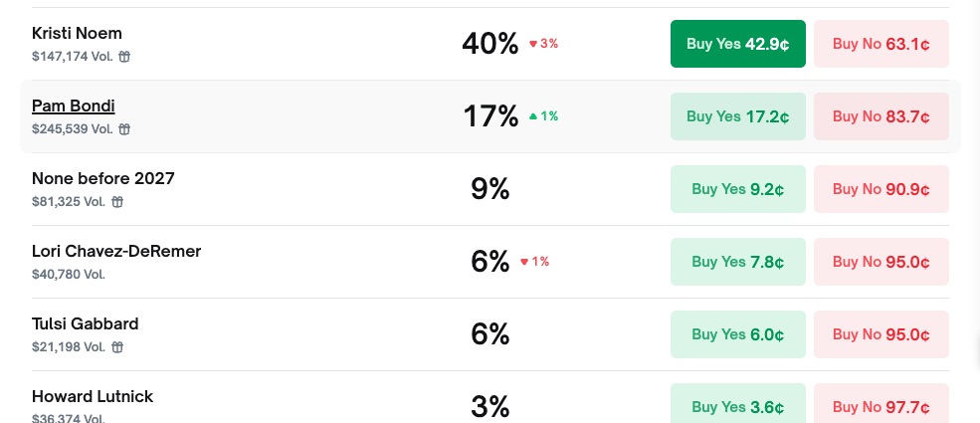Image resolution: width=980 pixels, height=423 pixels.
Task: Click red down arrow next to Kristi Noem's 40%
Action: tap(533, 44)
